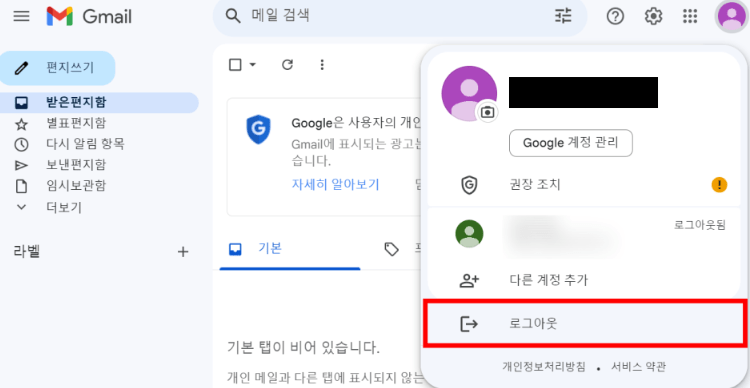
Task: Click the Gmail logo
Action: (89, 17)
